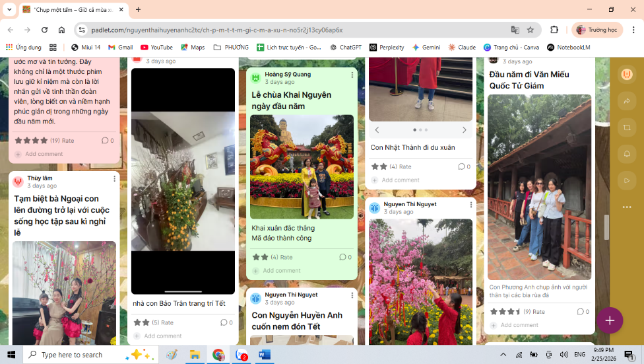The width and height of the screenshot is (644, 364).
Task: Show previous photo in Con Nhật Thành carousel
Action: [x=377, y=130]
